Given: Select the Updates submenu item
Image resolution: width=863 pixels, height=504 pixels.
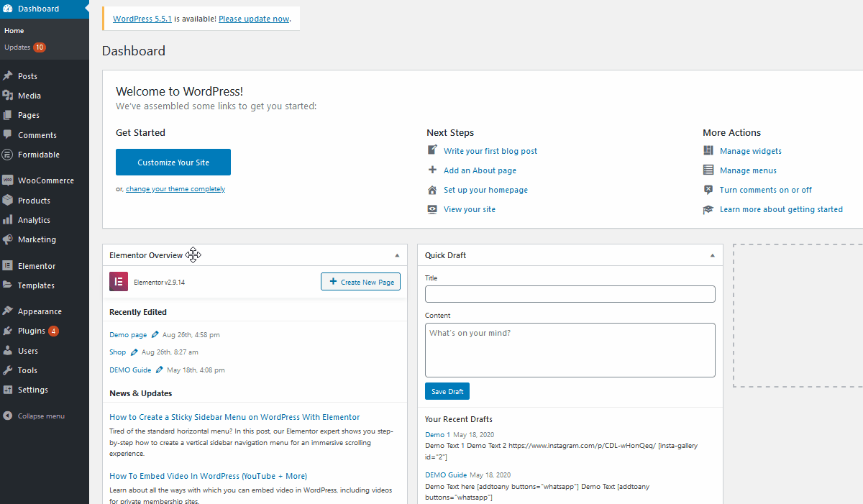Looking at the screenshot, I should point(17,47).
